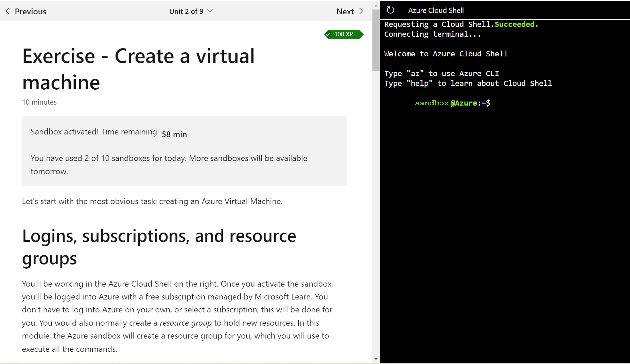Click the 100 XP badge icon
This screenshot has height=364, width=630.
point(342,34)
